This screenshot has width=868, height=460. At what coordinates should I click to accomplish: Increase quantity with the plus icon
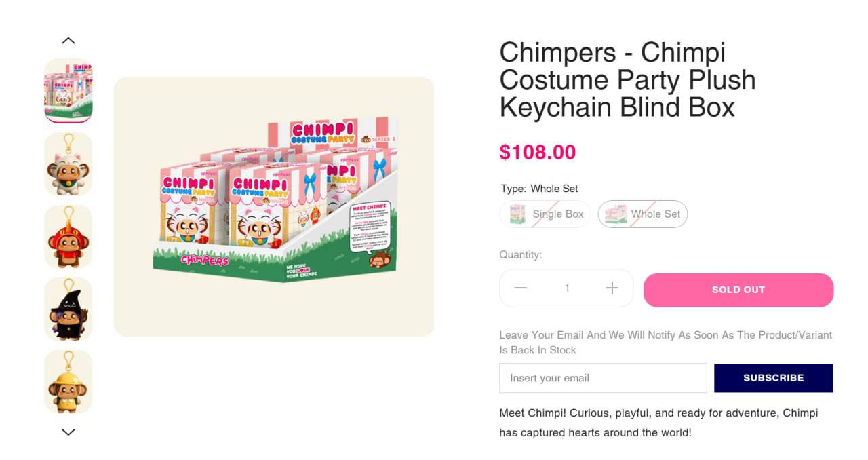point(612,288)
